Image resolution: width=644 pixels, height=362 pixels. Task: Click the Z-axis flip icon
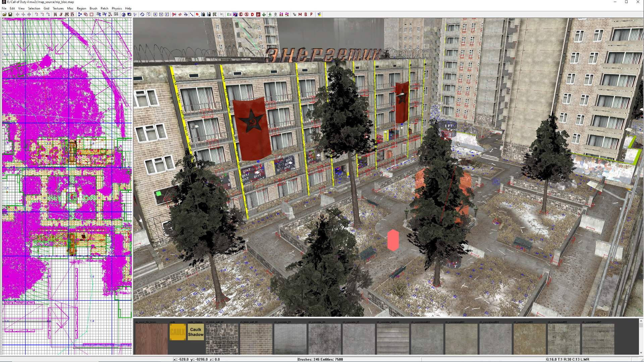[29, 14]
